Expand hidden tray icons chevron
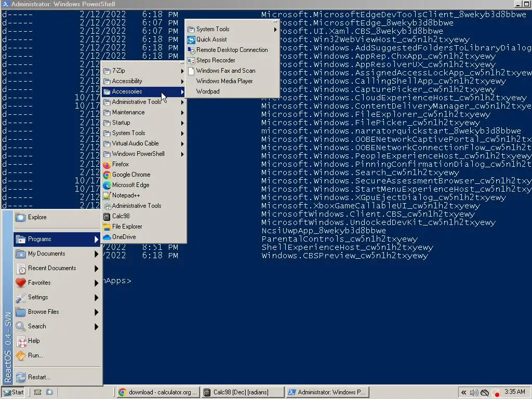532x399 pixels. point(463,393)
